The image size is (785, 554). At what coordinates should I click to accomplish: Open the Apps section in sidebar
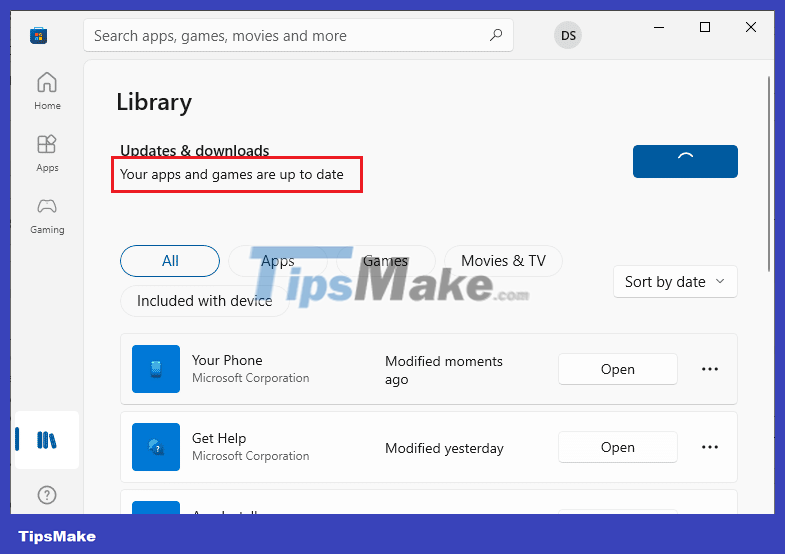[47, 153]
